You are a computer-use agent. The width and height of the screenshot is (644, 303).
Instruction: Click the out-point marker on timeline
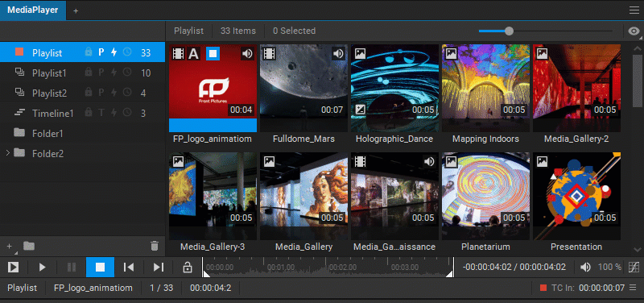450,274
